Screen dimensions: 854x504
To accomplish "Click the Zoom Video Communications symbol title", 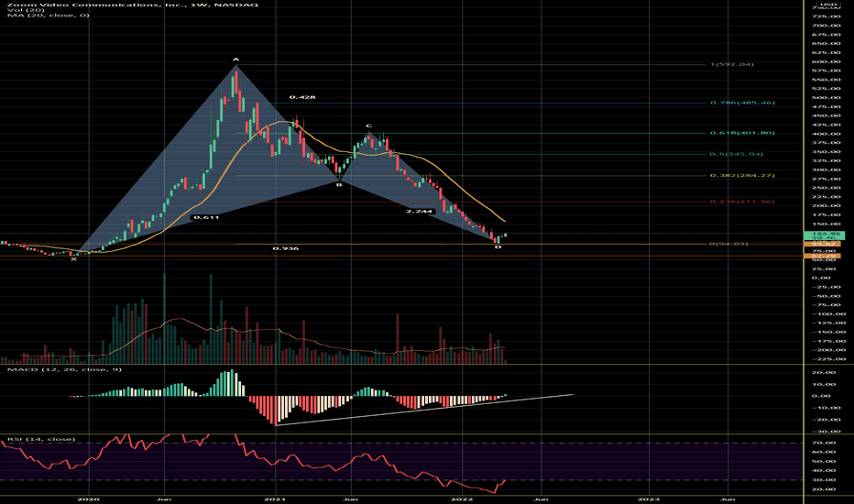I will click(x=133, y=5).
